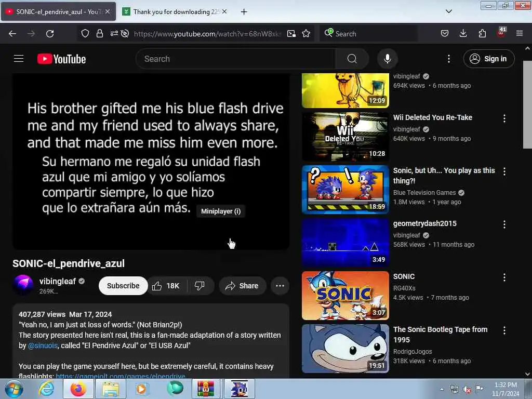
Task: Open a new tab with the plus button
Action: (244, 12)
